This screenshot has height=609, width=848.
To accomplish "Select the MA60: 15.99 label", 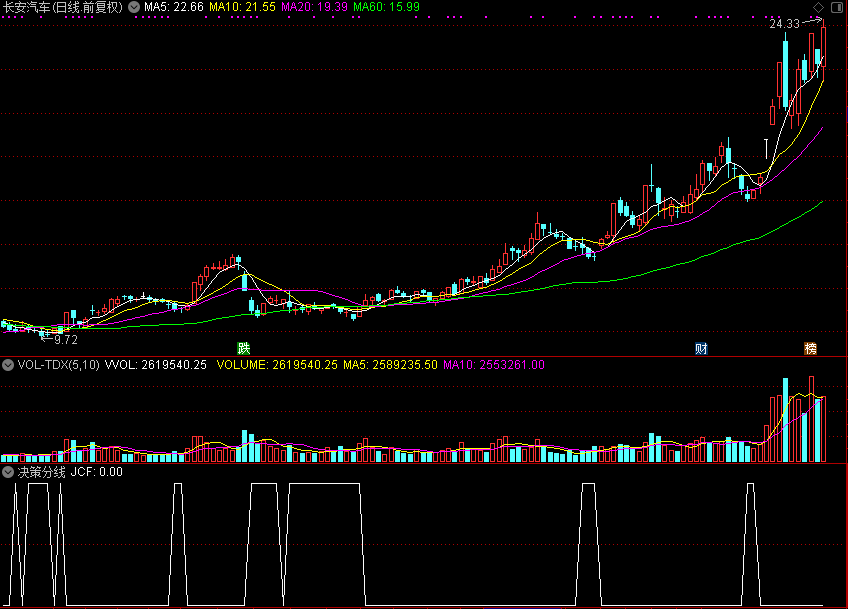I will coord(386,7).
